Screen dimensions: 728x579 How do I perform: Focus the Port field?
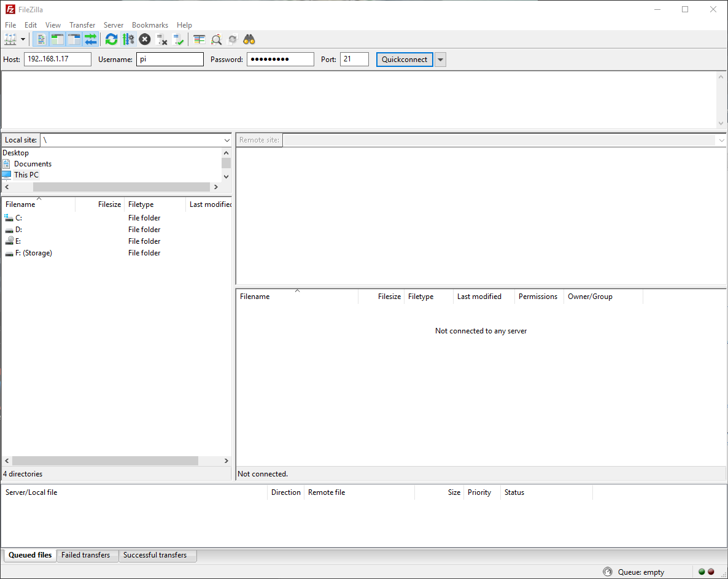point(354,59)
